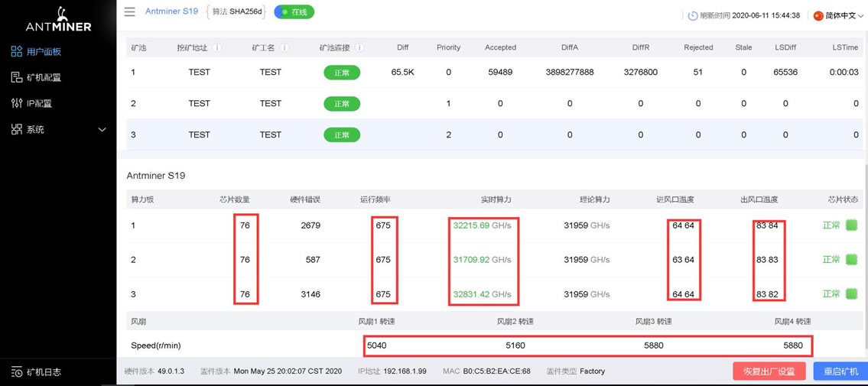
Task: Click the green 在线 online status toggle
Action: (294, 12)
